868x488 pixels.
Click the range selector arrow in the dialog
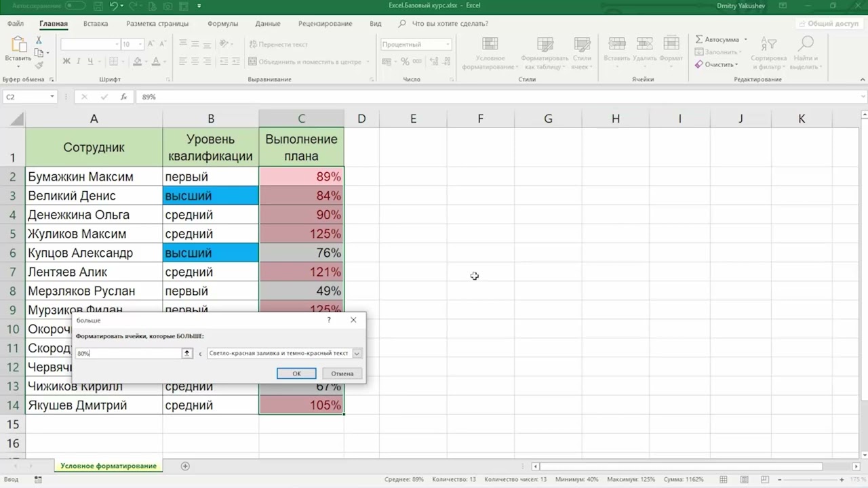click(x=187, y=353)
